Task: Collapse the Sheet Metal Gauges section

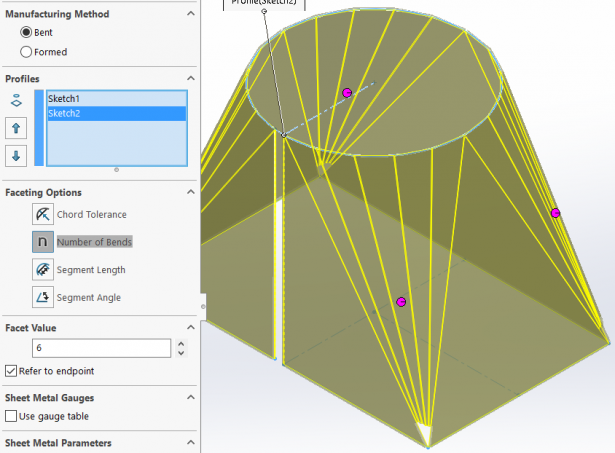Action: click(x=191, y=397)
